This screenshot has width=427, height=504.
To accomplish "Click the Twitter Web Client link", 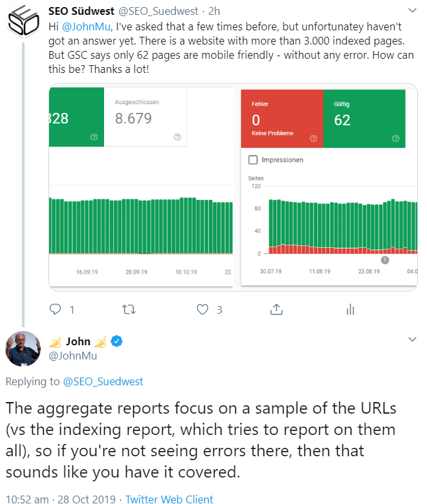I will (169, 499).
